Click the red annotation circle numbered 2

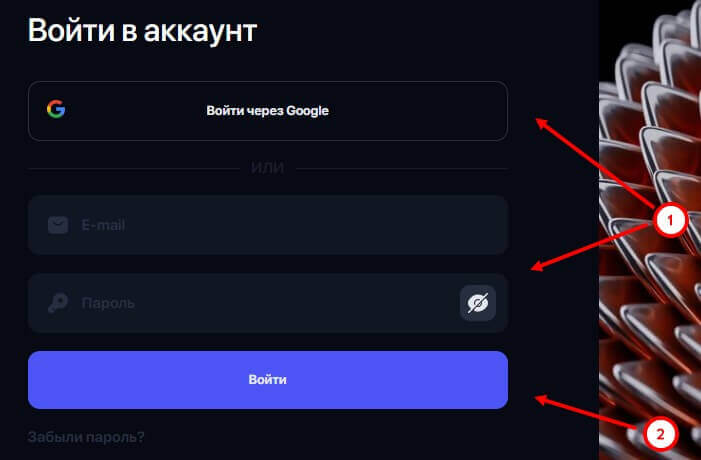pos(659,434)
